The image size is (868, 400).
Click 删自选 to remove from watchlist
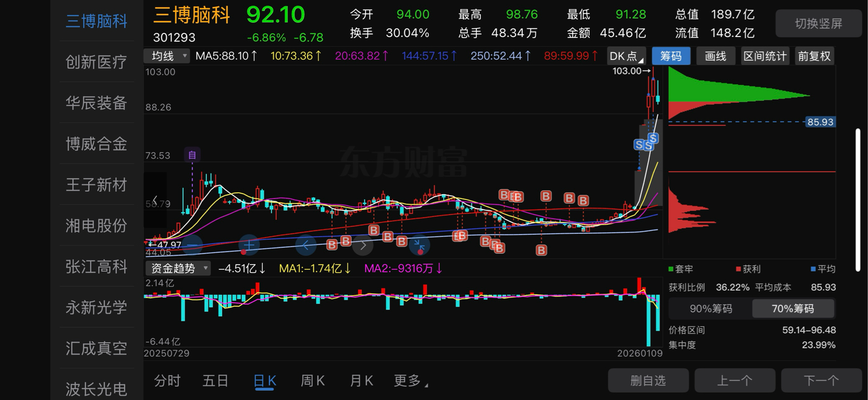648,381
